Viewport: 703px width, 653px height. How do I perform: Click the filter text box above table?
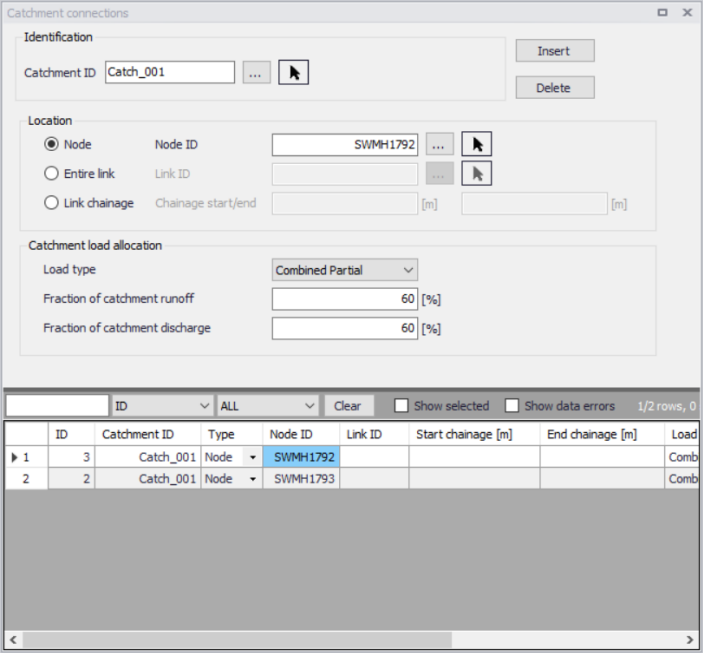coord(57,406)
